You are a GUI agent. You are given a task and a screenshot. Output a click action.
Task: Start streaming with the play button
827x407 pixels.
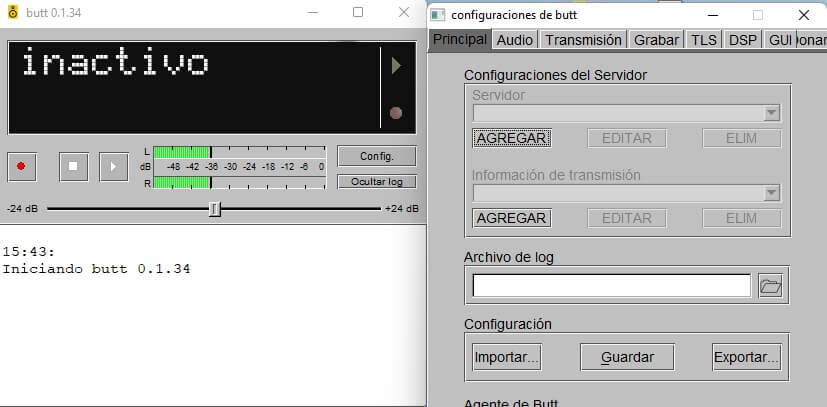[x=114, y=167]
